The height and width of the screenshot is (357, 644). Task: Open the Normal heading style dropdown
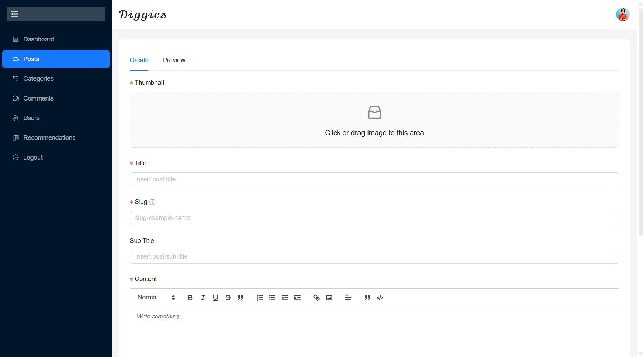156,298
